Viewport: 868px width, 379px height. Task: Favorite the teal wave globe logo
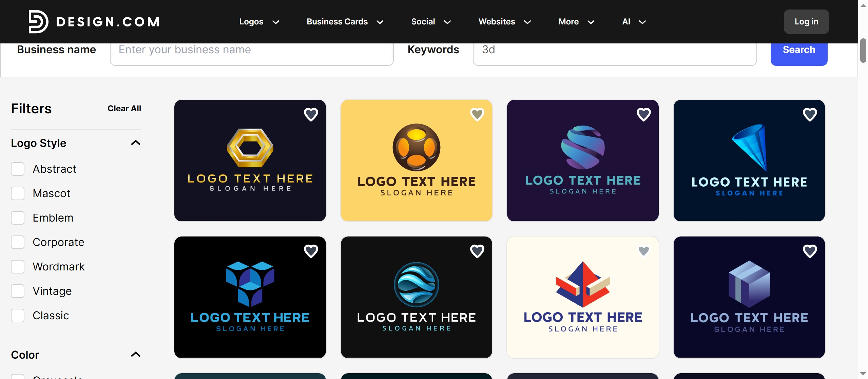[477, 251]
